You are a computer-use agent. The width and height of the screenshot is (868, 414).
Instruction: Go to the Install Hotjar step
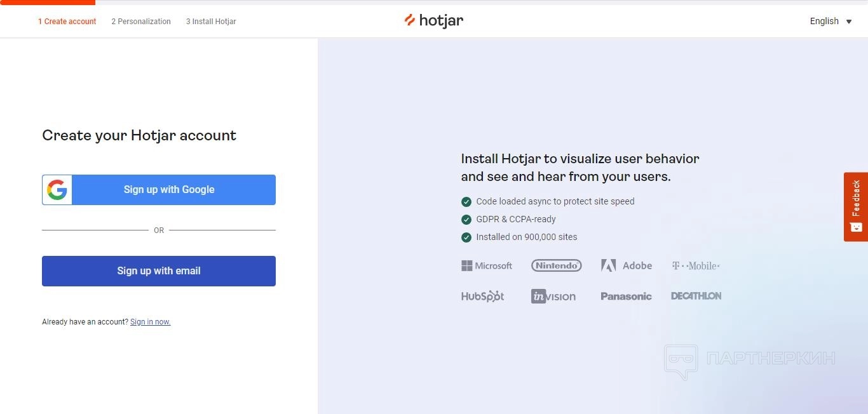tap(211, 22)
